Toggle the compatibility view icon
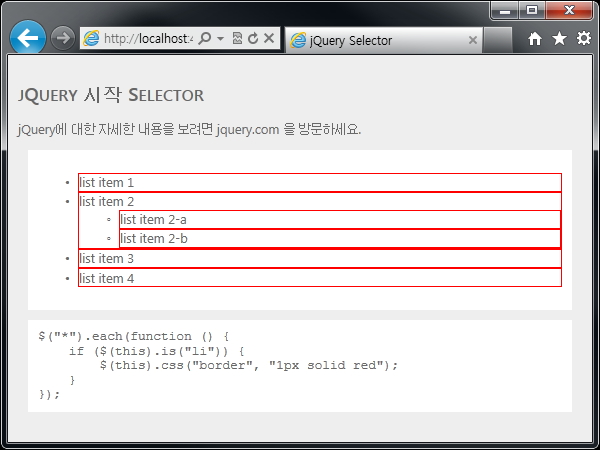The width and height of the screenshot is (600, 450). coord(237,38)
